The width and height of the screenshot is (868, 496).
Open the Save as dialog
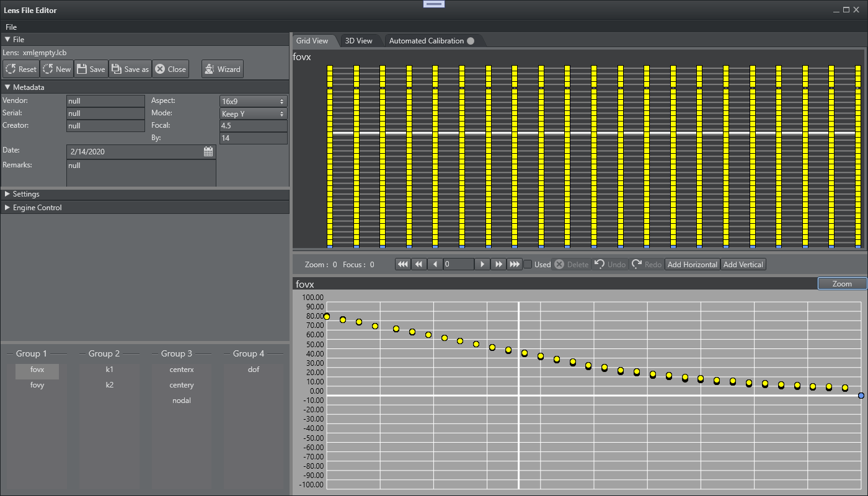[x=130, y=69]
